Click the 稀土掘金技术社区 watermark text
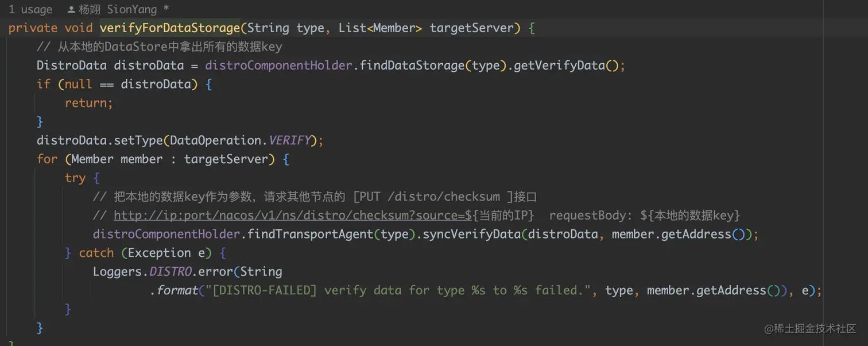The width and height of the screenshot is (868, 346). tap(815, 328)
